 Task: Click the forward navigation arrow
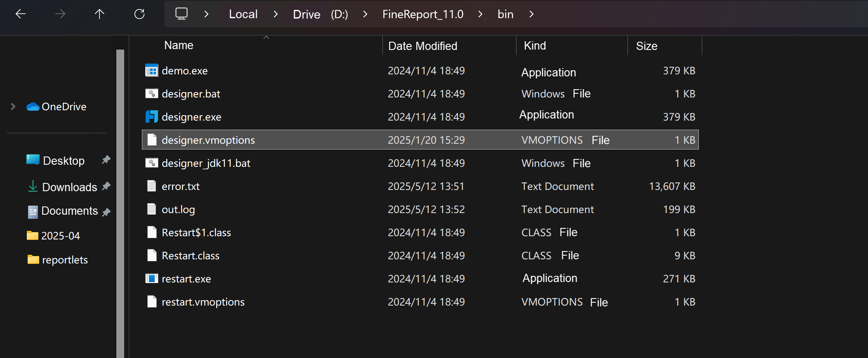(60, 14)
